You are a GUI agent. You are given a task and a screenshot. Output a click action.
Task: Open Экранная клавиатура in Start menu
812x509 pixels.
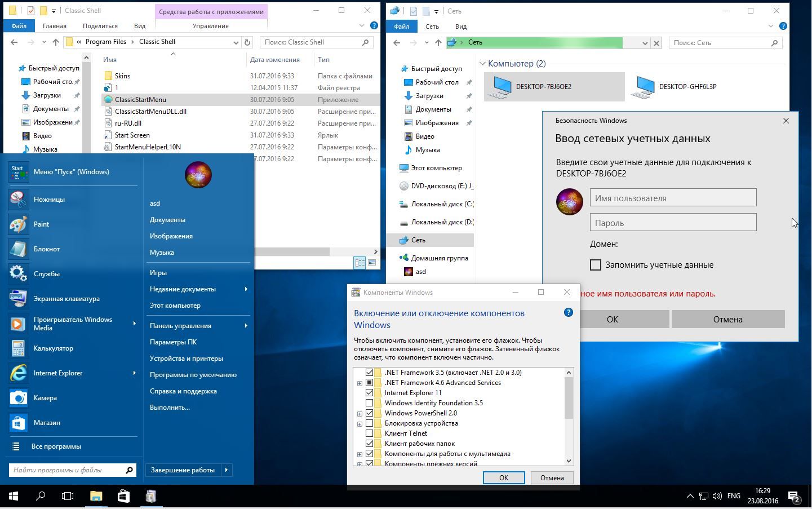[73, 298]
